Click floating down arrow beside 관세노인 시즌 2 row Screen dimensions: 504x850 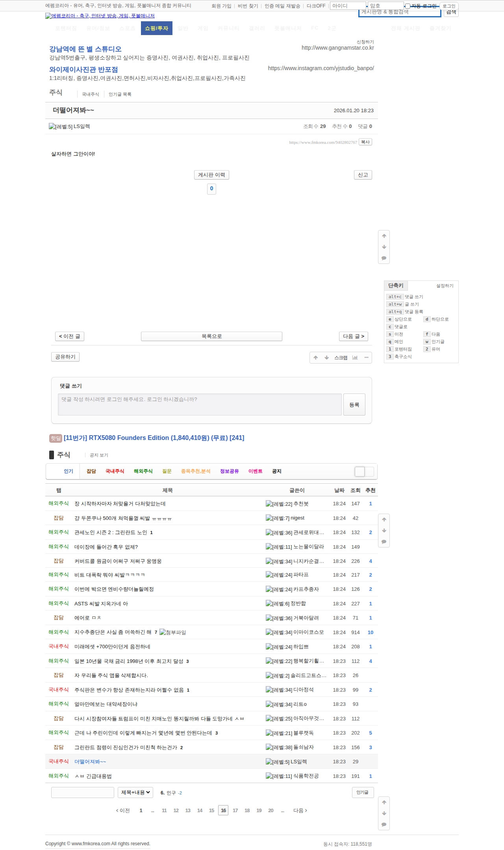(x=384, y=531)
